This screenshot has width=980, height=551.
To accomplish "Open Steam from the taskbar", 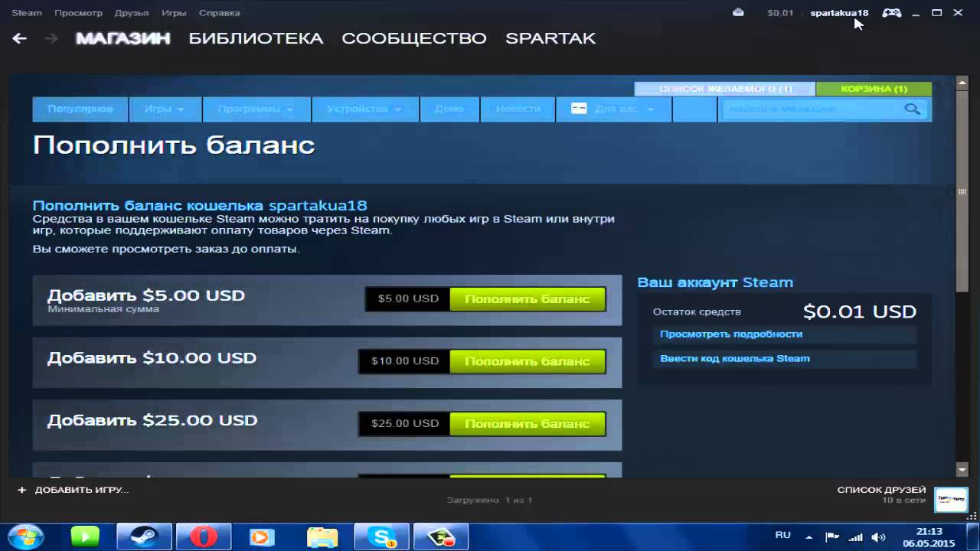I will point(143,536).
